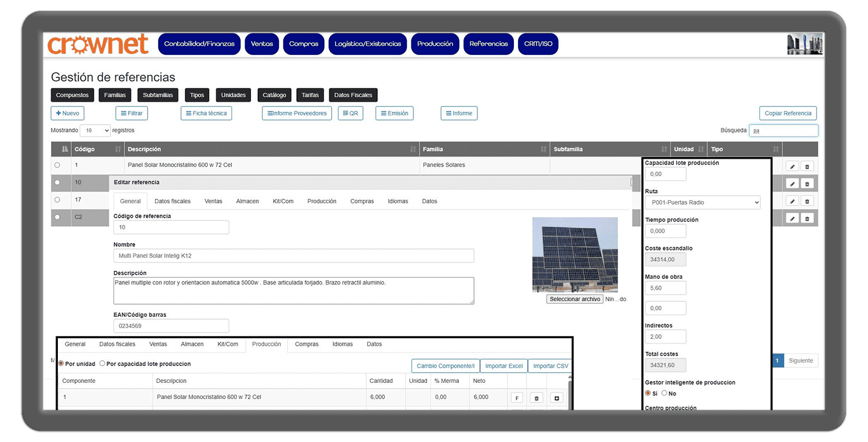Click the Búsqueda search field
This screenshot has width=868, height=442.
tap(784, 131)
